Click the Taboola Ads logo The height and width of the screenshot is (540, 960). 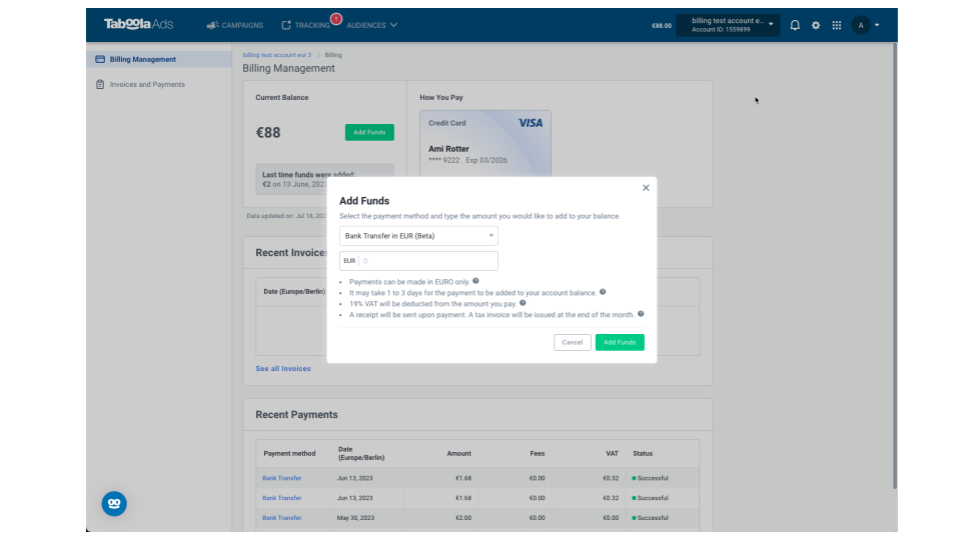(138, 24)
